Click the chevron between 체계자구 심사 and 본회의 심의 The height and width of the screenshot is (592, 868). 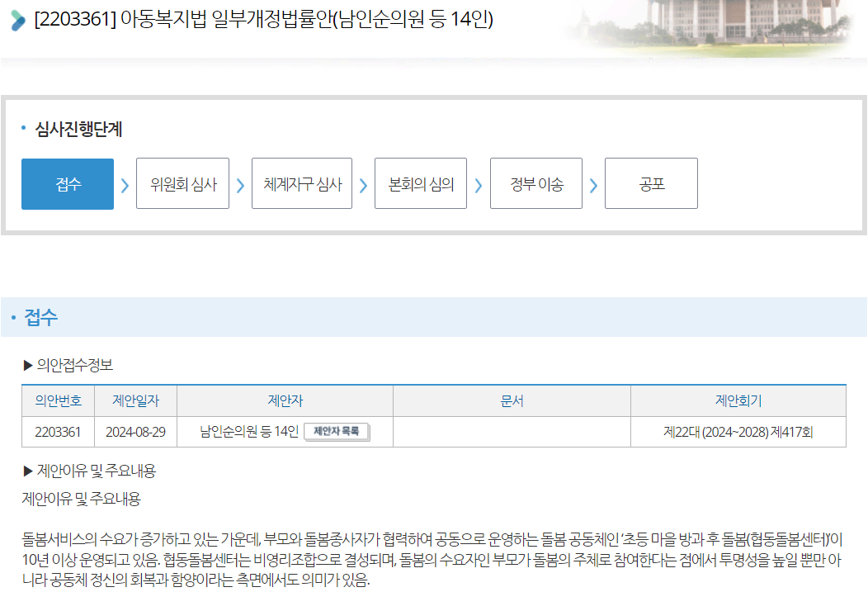click(x=363, y=185)
